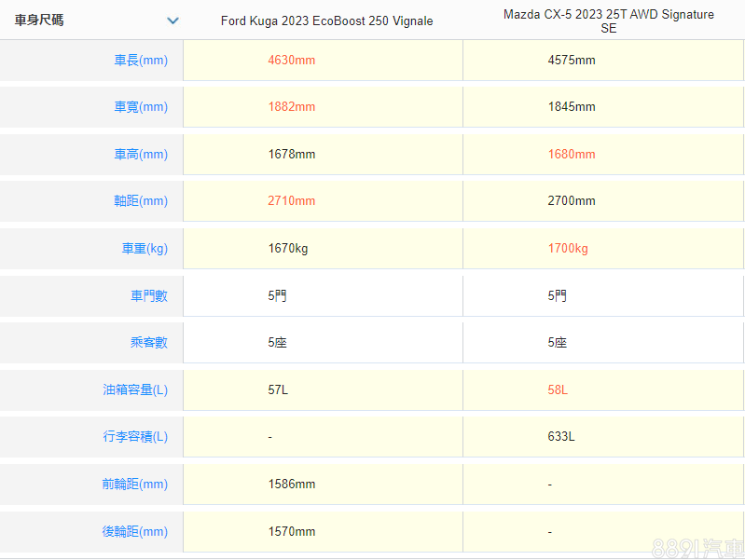The height and width of the screenshot is (560, 745).
Task: Click the 軸距(mm) row label
Action: coord(141,201)
